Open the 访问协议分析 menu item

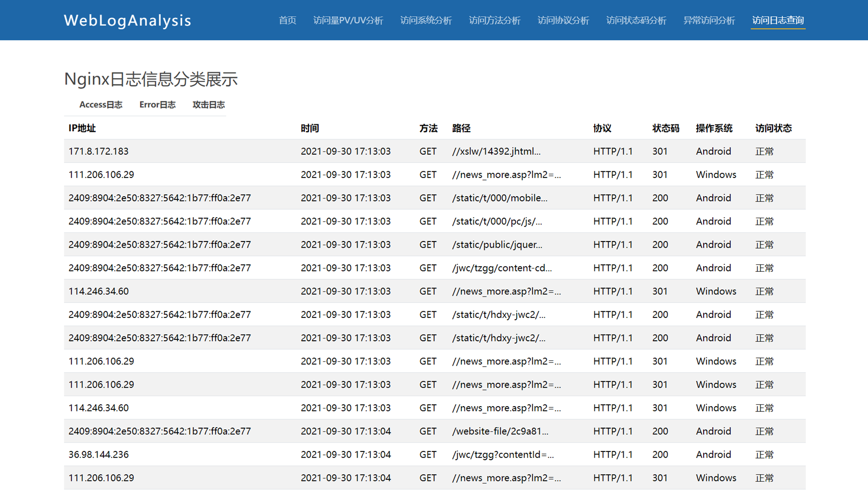click(563, 20)
